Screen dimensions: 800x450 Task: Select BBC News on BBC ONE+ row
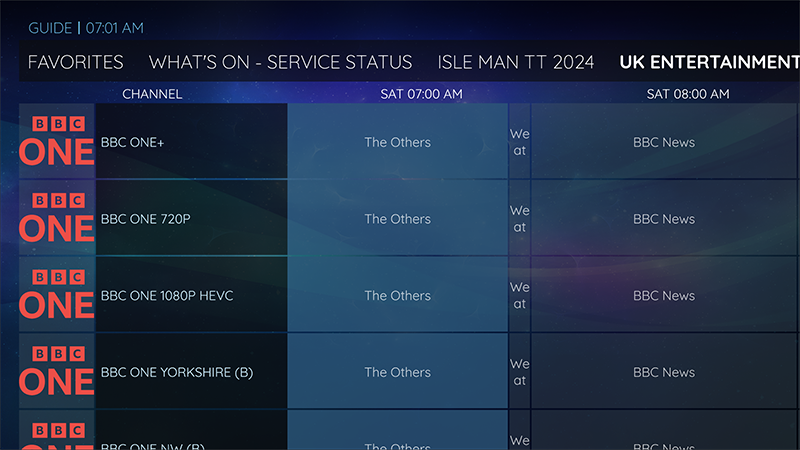click(664, 142)
